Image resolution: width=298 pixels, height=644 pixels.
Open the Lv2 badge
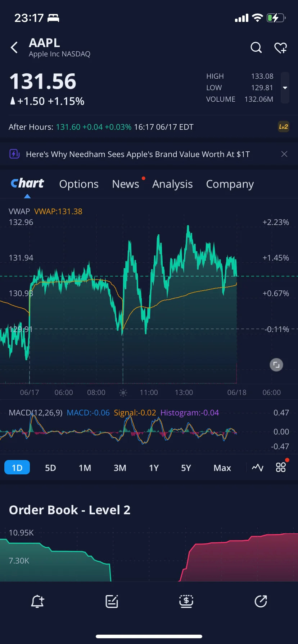pyautogui.click(x=284, y=127)
